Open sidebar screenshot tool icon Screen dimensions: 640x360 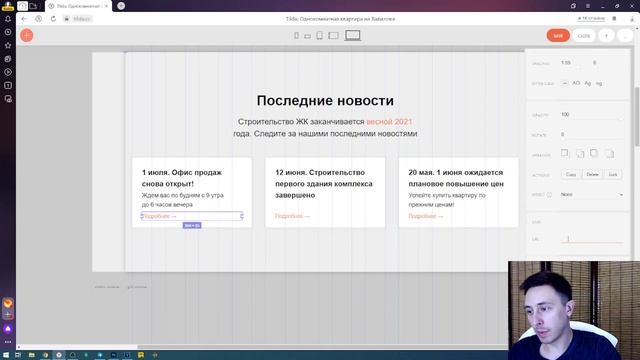[8, 99]
